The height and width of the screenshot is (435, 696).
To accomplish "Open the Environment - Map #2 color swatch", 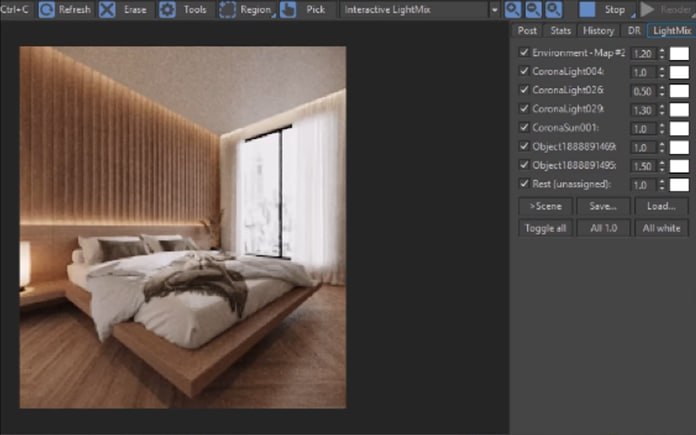I will tap(679, 54).
